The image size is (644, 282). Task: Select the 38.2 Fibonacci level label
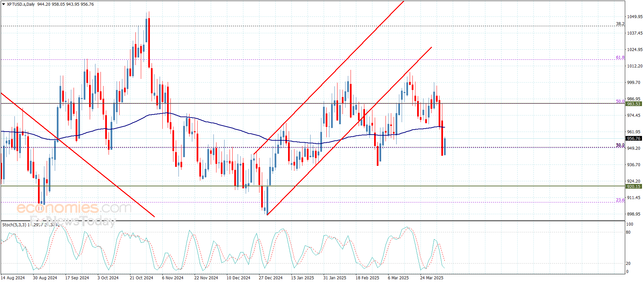pos(620,24)
